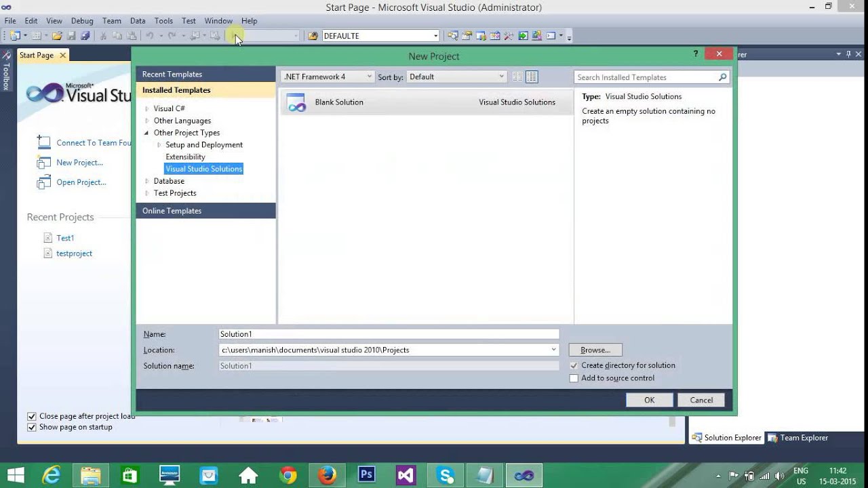The height and width of the screenshot is (488, 868).
Task: Open the DEFAULTE toolbar combo box
Action: pyautogui.click(x=381, y=36)
